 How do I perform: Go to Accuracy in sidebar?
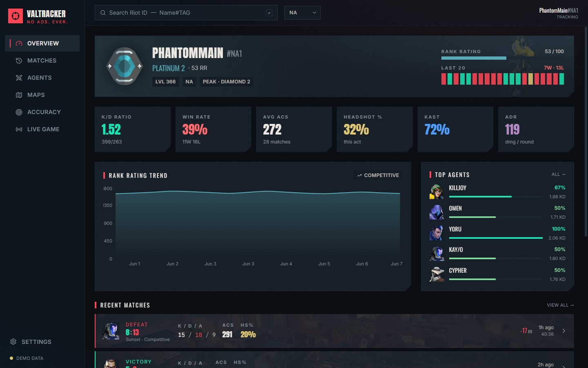click(42, 112)
